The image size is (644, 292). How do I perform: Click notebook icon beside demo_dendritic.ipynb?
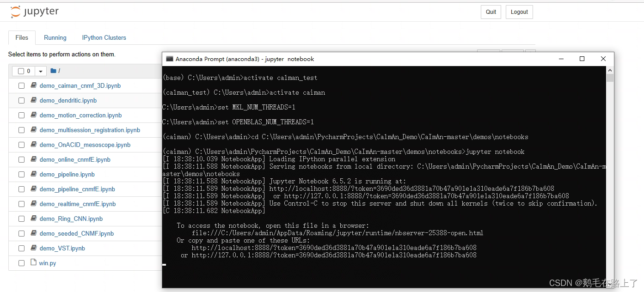point(33,100)
